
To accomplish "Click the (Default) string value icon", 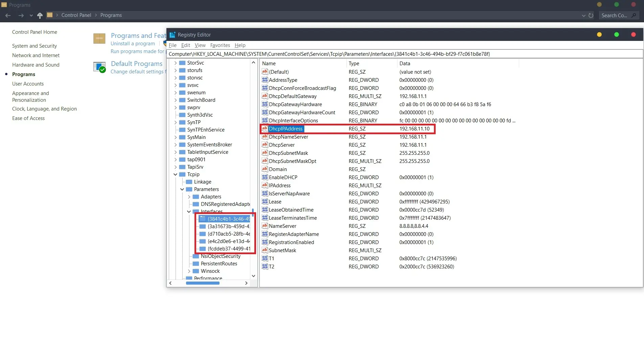I will click(265, 72).
